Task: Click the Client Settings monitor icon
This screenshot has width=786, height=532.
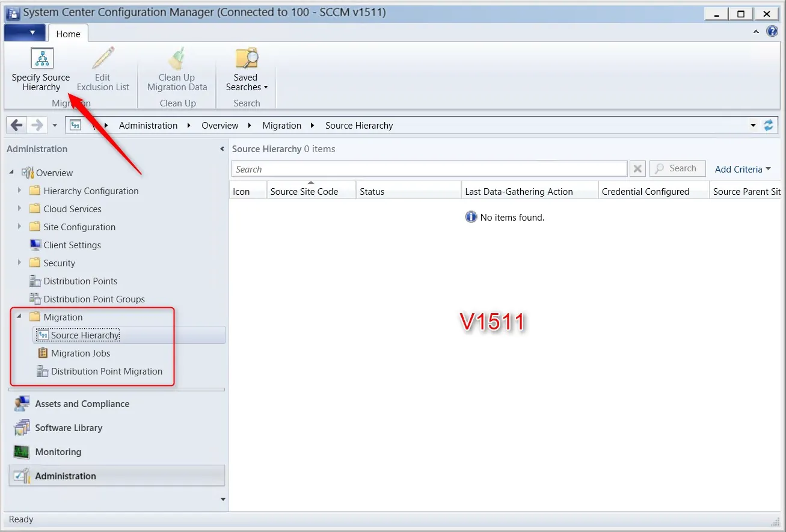Action: (x=35, y=245)
